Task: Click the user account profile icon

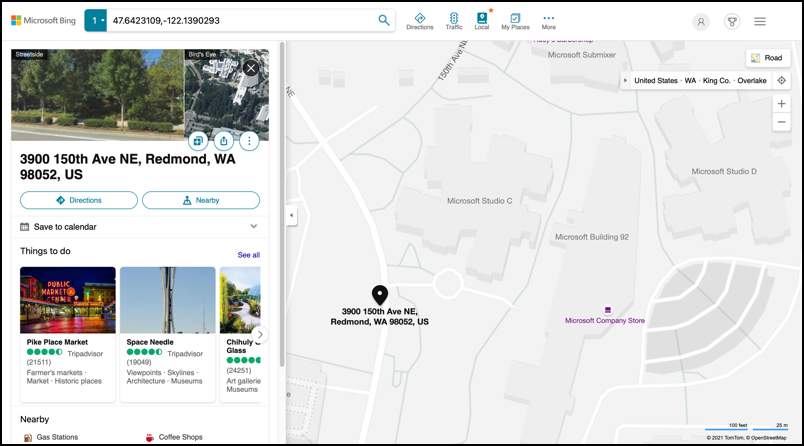Action: [x=701, y=22]
